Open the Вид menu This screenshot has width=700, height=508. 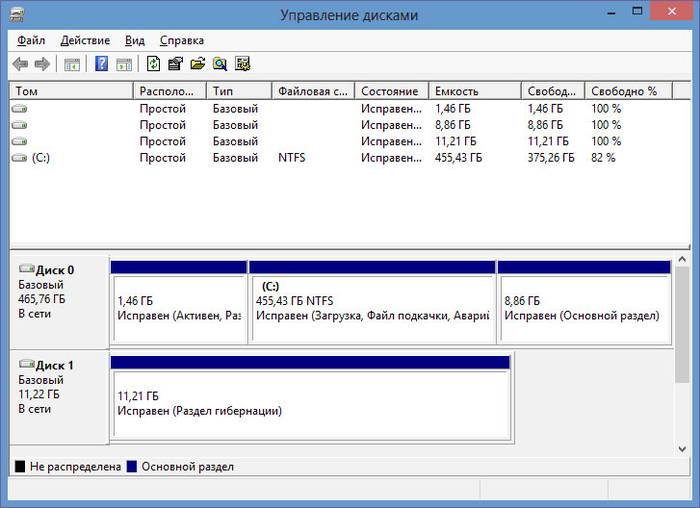pyautogui.click(x=135, y=41)
